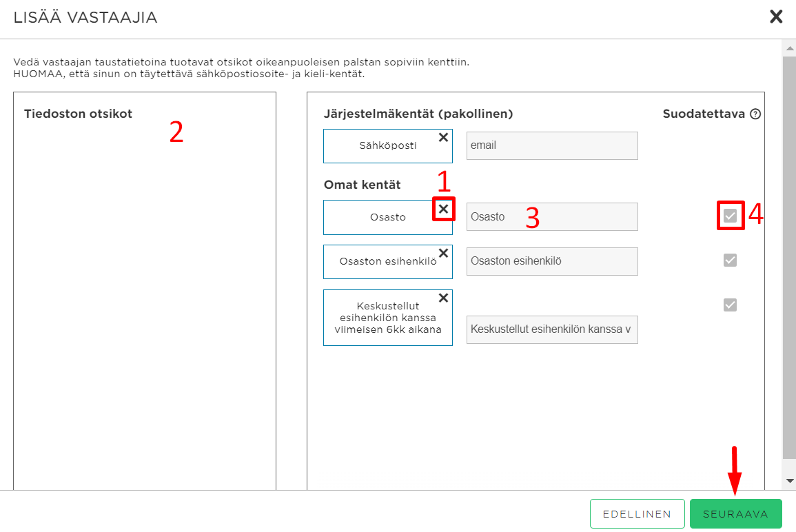Image resolution: width=796 pixels, height=532 pixels.
Task: Open the Suodatettava help question mark icon
Action: tap(755, 114)
